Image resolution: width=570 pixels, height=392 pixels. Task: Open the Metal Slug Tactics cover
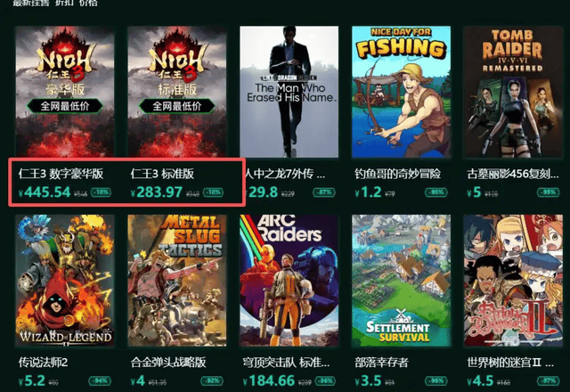coord(177,281)
